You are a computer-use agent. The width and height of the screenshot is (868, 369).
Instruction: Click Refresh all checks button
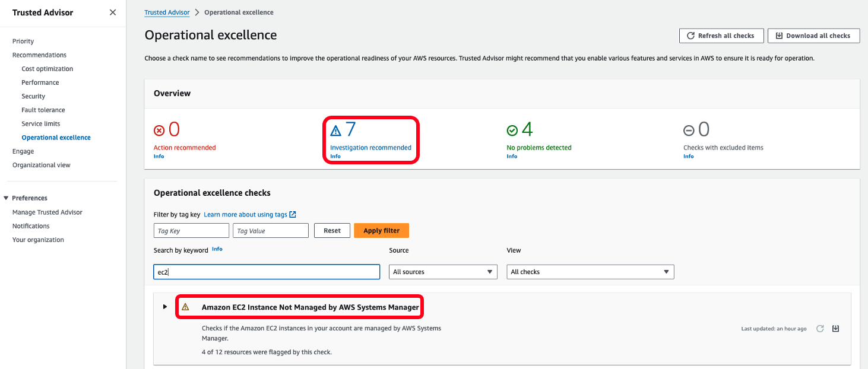(720, 36)
